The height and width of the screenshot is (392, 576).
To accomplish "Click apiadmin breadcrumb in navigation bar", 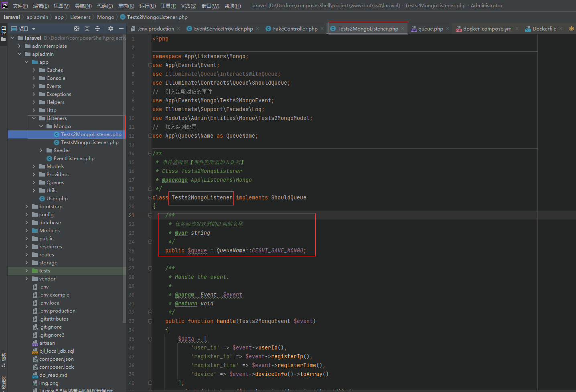I will (37, 17).
